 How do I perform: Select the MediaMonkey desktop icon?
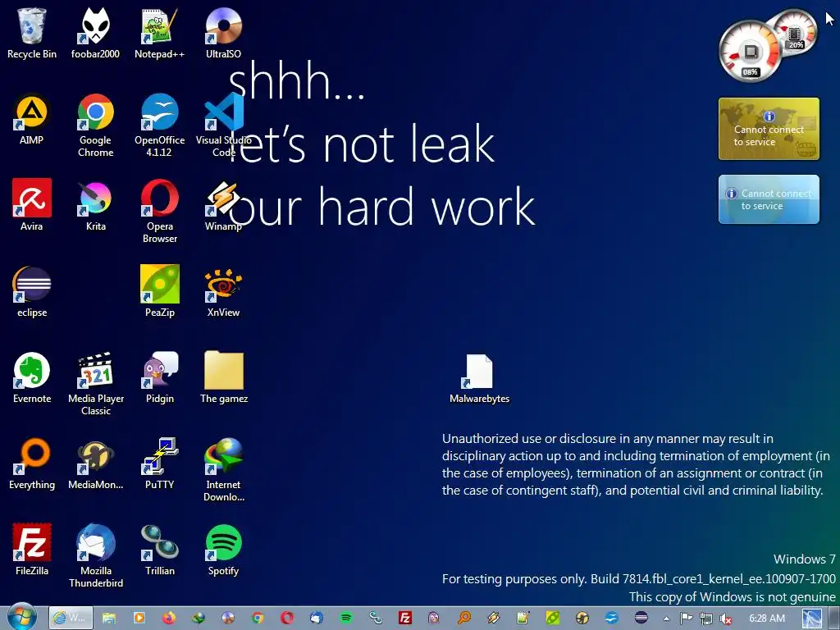95,464
